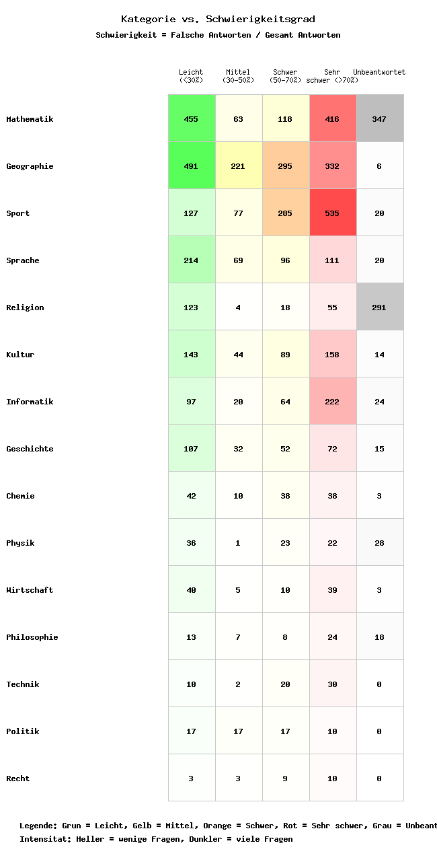Viewport: 437px width, 868px height.
Task: Select the Sport Schwer cell showing 285
Action: point(286,213)
